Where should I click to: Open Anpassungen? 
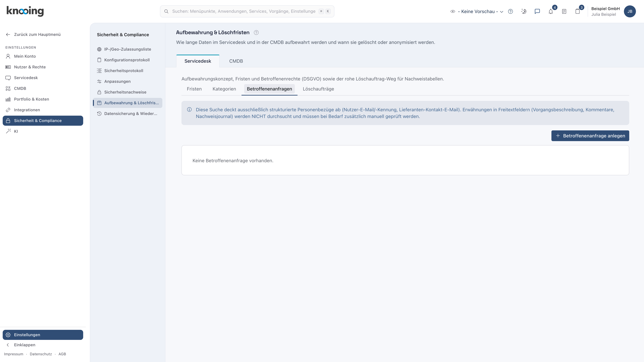click(127, 81)
